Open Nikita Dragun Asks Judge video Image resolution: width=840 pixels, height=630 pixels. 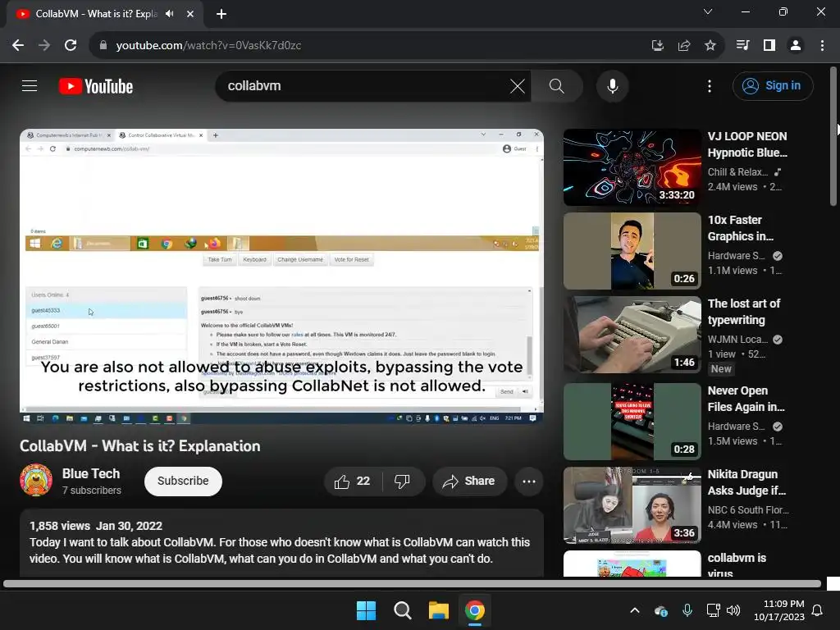pos(632,505)
